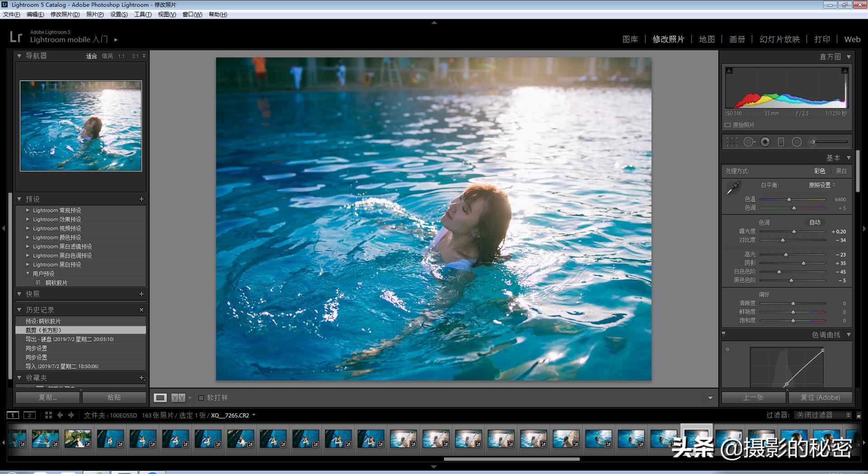
Task: Activate the Red Eye Correction tool
Action: pyautogui.click(x=765, y=142)
